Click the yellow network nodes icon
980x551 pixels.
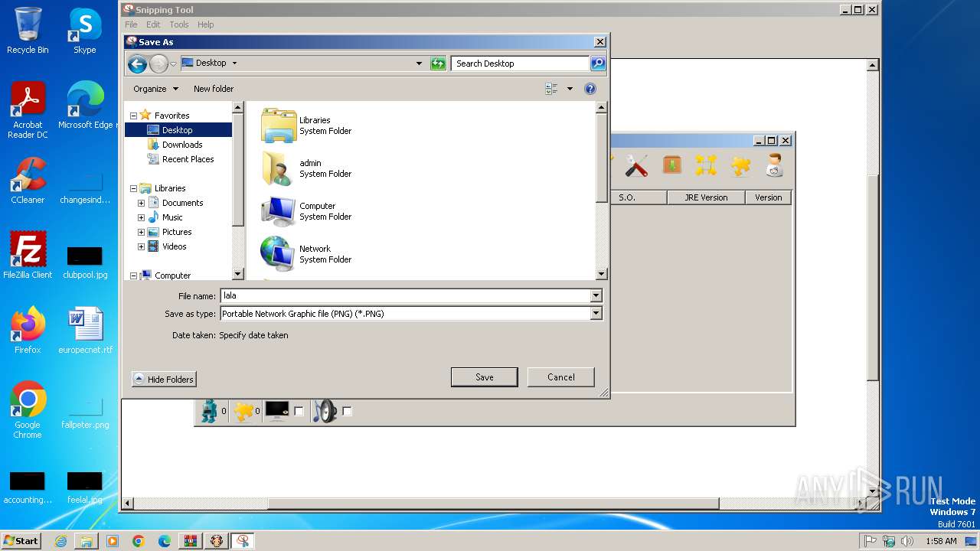(706, 165)
